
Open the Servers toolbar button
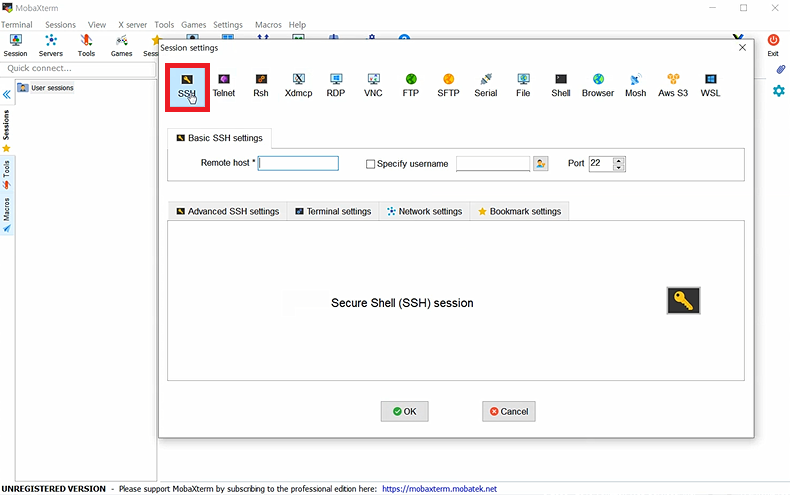point(51,45)
